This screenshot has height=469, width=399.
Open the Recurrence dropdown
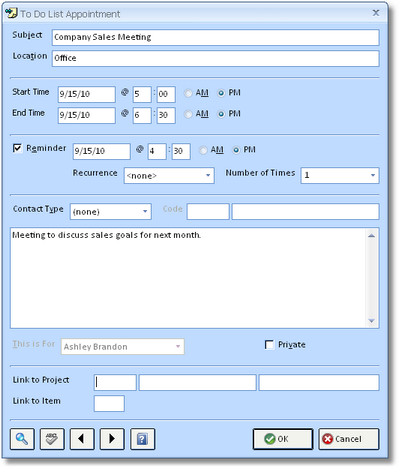tap(169, 175)
